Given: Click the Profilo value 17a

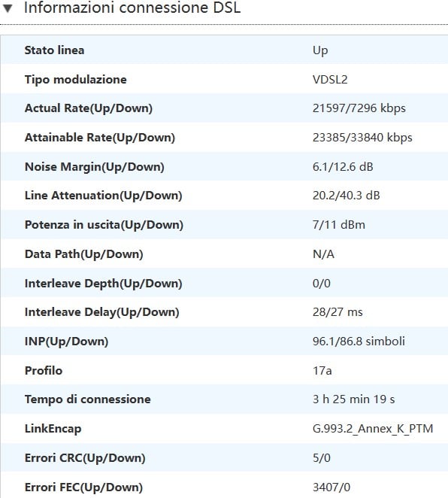Looking at the screenshot, I should [322, 371].
